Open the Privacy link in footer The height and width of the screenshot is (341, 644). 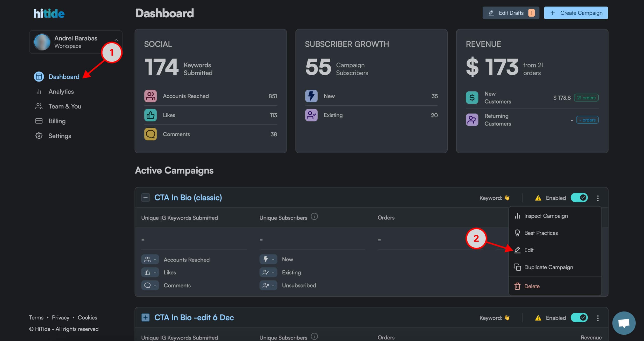click(61, 318)
